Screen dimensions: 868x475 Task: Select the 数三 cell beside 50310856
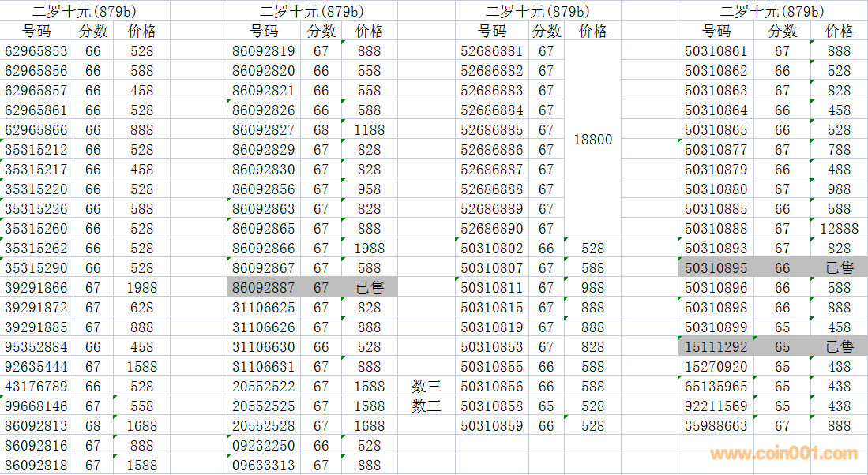click(x=426, y=386)
